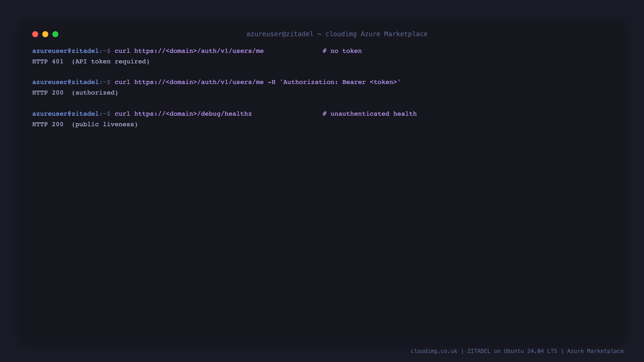Viewport: 644px width, 362px height.
Task: Click the '# unauthenticated health' comment
Action: 370,114
